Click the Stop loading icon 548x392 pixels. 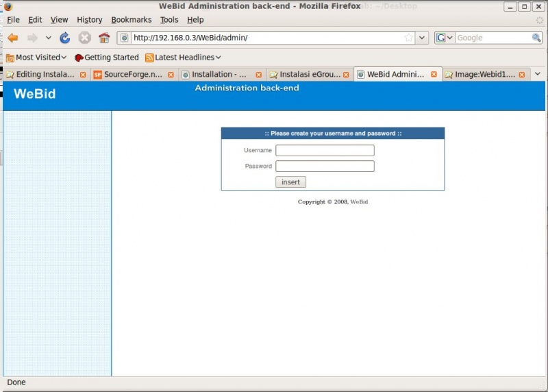[84, 38]
